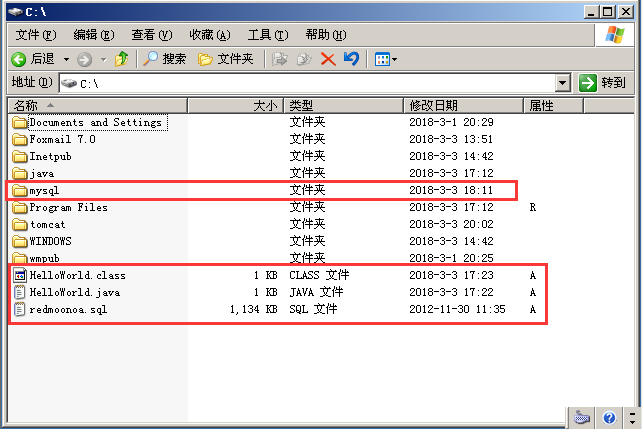Image resolution: width=643 pixels, height=429 pixels.
Task: Click the Copy To folder icon
Action: 304,59
